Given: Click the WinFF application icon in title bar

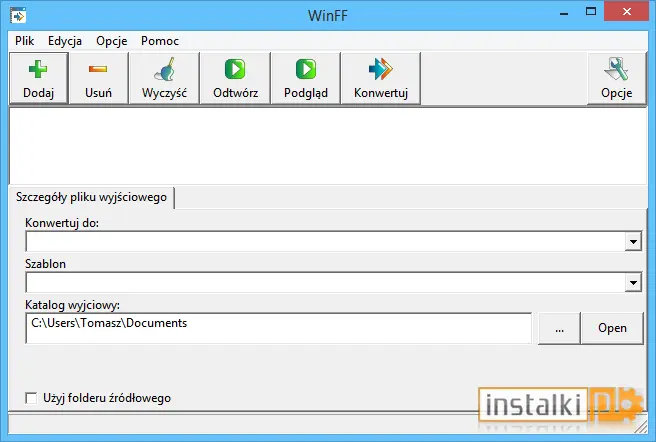Looking at the screenshot, I should 18,15.
